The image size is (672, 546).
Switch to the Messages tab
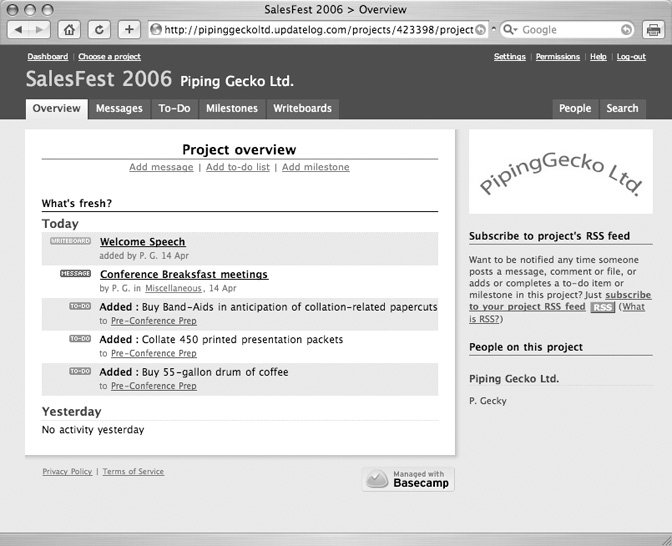coord(119,108)
